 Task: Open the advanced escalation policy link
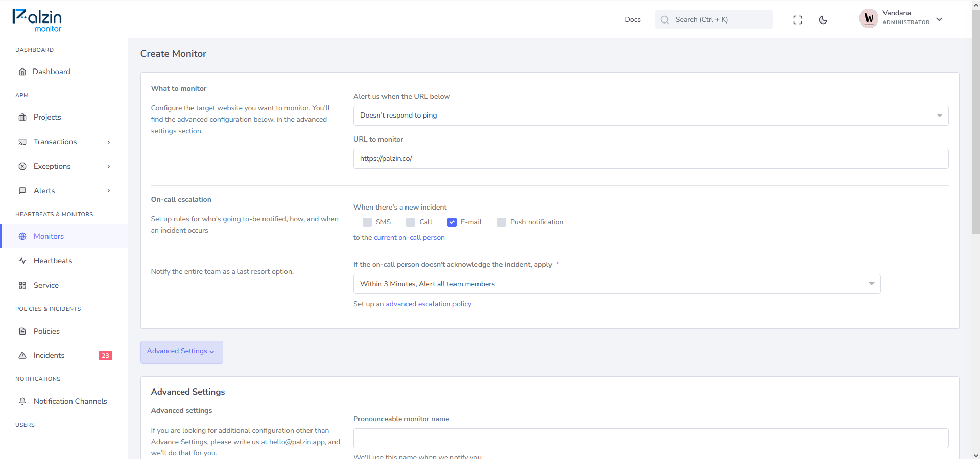click(428, 304)
